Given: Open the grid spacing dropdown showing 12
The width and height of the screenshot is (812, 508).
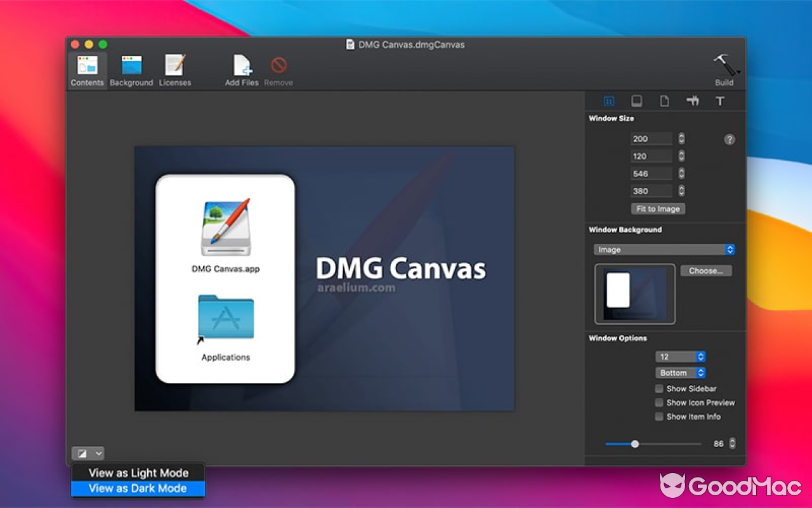Looking at the screenshot, I should [x=680, y=356].
